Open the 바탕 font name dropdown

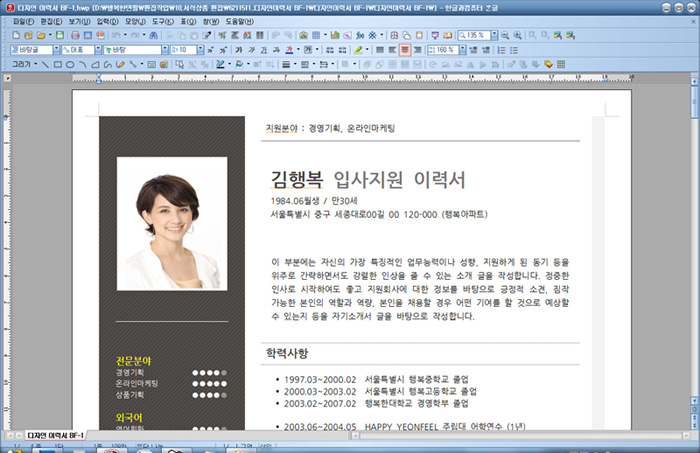pos(165,50)
